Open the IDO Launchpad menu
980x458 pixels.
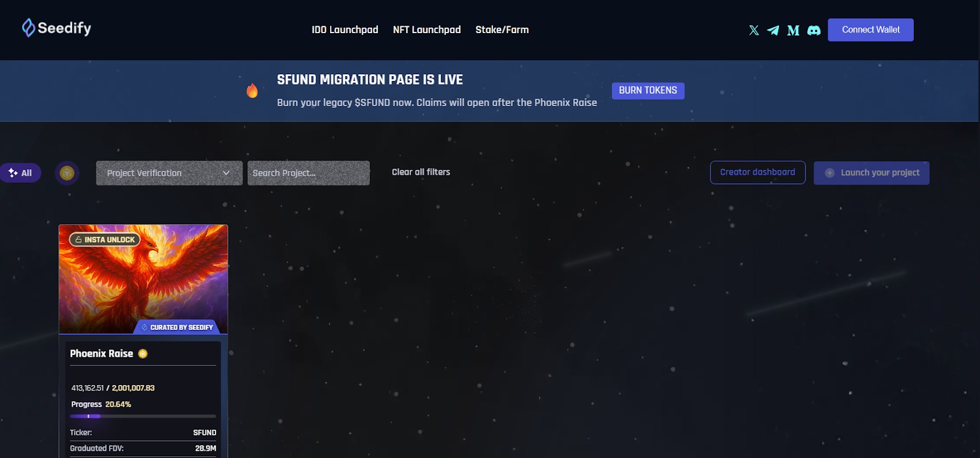tap(345, 29)
